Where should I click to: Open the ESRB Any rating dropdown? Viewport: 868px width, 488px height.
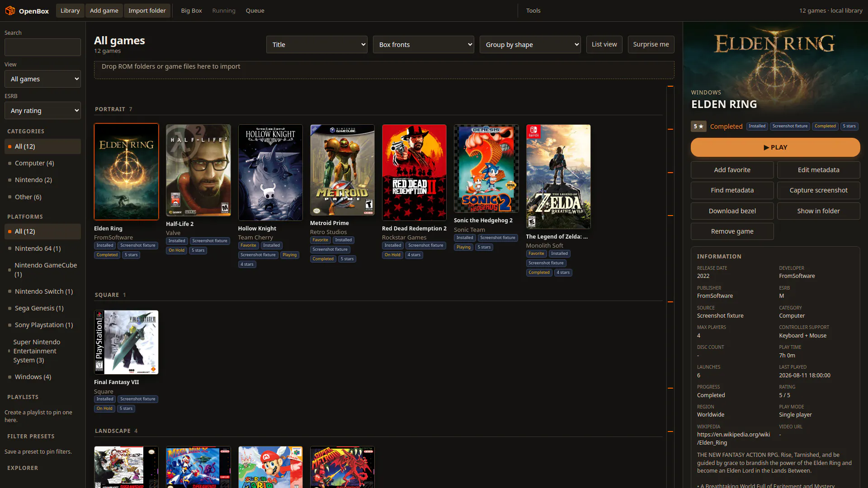pos(42,110)
